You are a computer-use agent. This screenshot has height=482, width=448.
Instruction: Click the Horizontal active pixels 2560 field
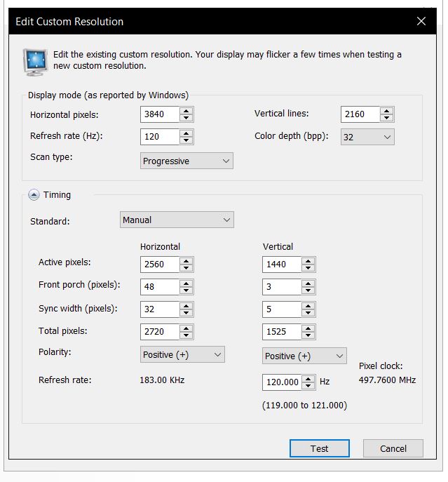pos(160,265)
